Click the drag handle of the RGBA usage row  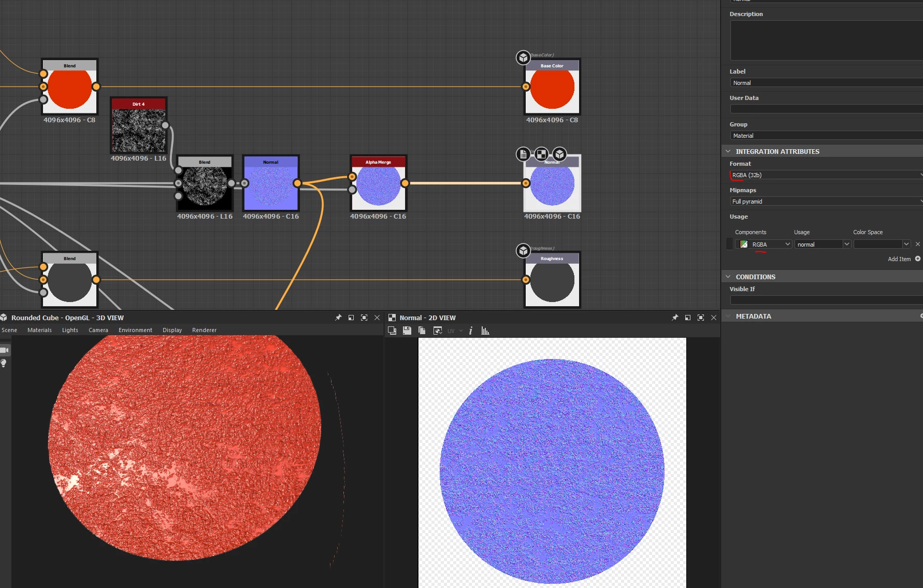click(x=730, y=244)
